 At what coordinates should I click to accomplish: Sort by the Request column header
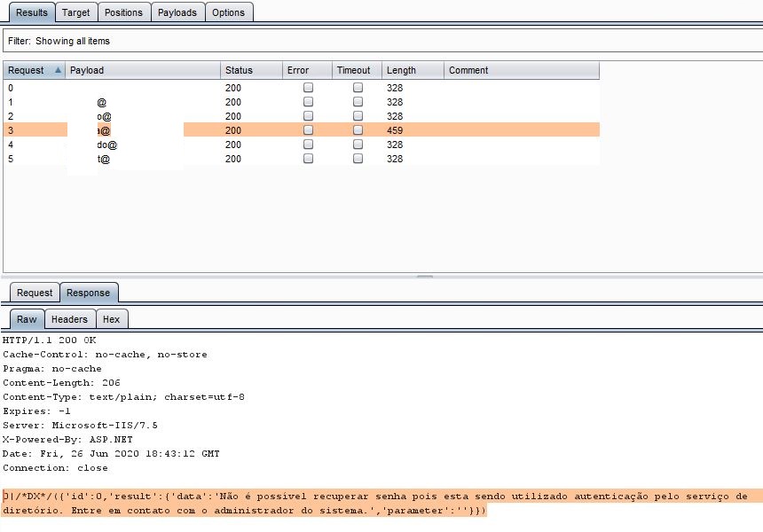click(34, 71)
